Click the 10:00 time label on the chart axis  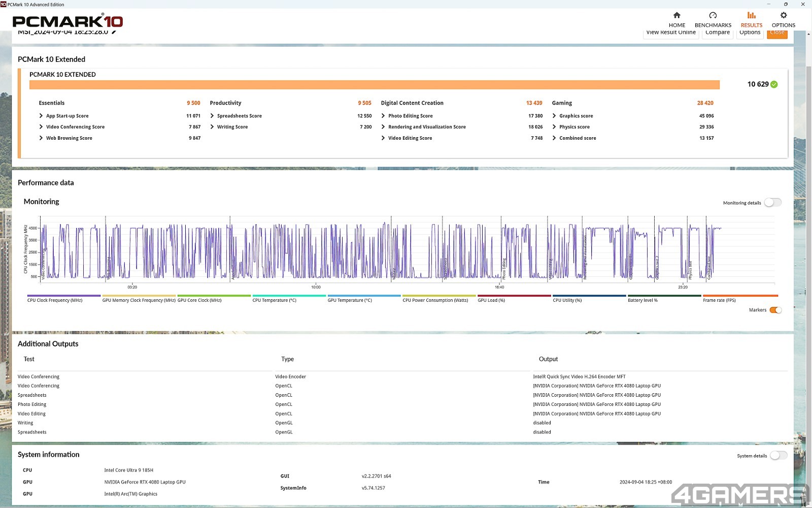316,287
